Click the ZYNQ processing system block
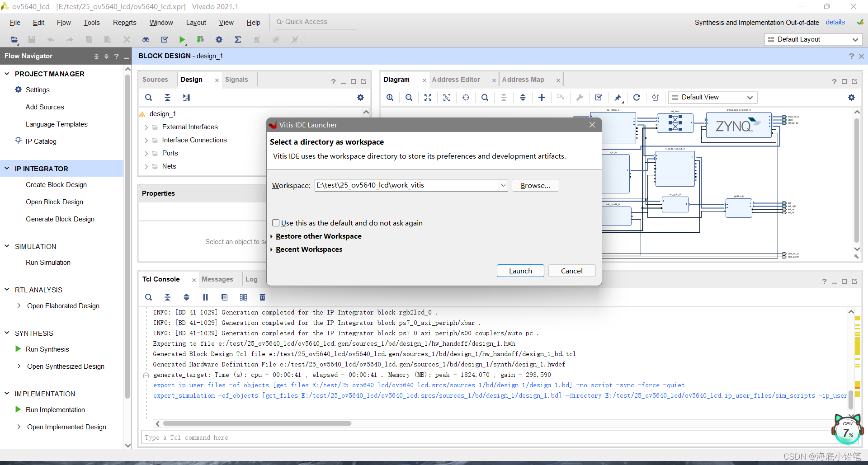 pyautogui.click(x=738, y=125)
